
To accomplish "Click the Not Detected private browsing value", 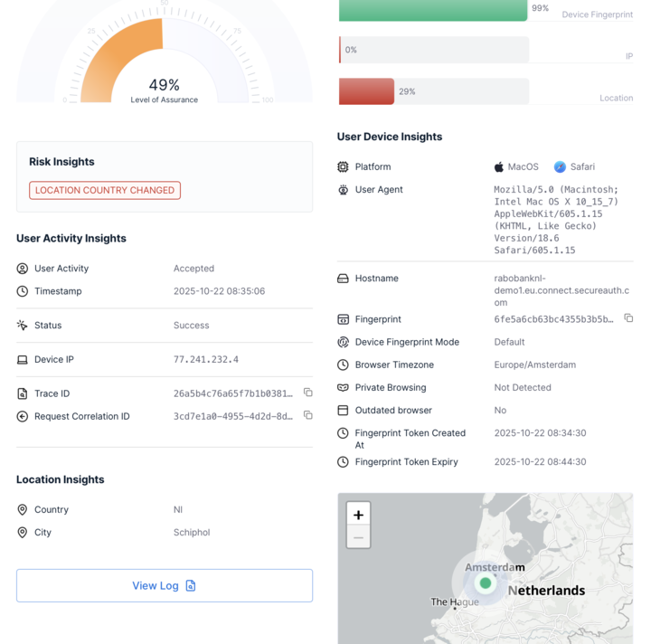I will click(x=523, y=388).
